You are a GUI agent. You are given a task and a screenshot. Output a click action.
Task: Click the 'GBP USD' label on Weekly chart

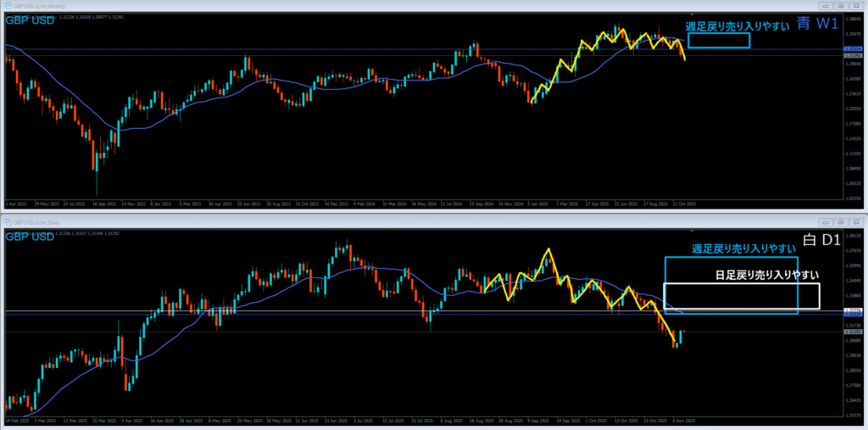coord(29,20)
